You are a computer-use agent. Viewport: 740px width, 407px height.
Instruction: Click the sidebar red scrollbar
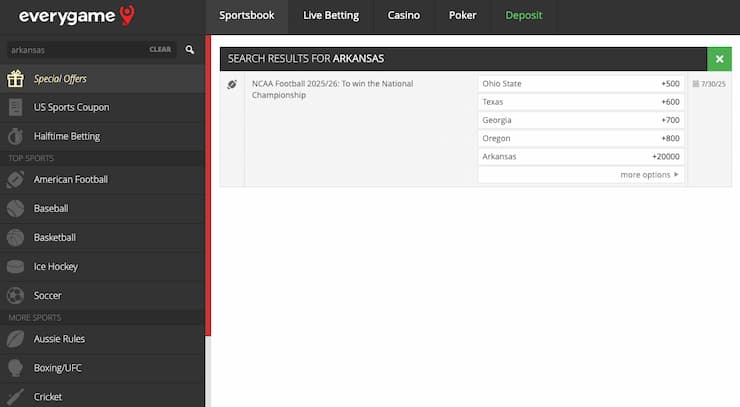point(208,185)
